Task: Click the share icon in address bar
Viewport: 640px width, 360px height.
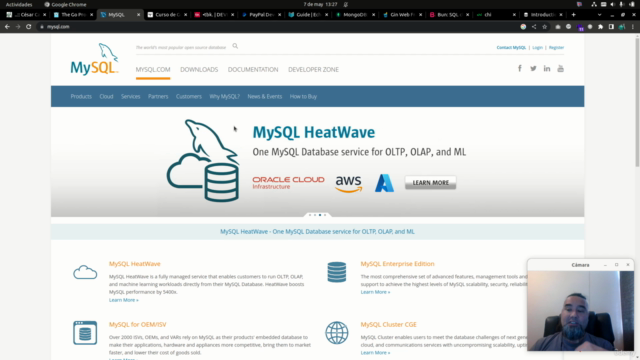Action: (x=534, y=27)
